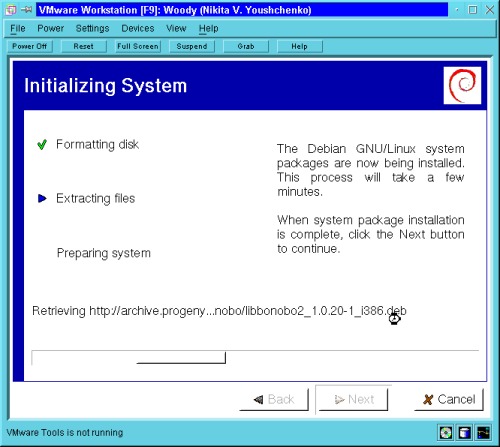Click the window menu icon in title bar
The width and height of the screenshot is (500, 447).
coord(10,10)
